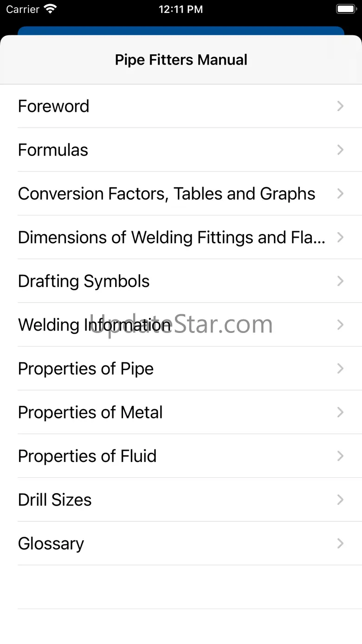
Task: Select Conversion Factors, Tables and Graphs
Action: 167,194
